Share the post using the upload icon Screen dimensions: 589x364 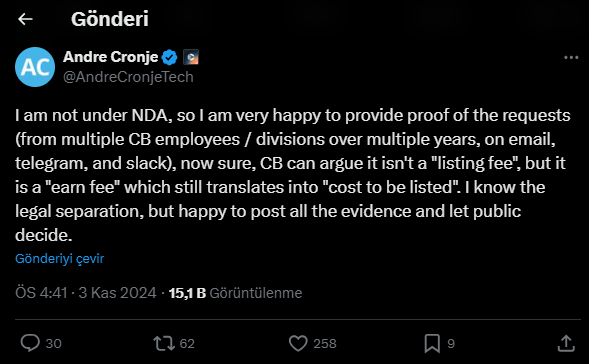coord(566,343)
